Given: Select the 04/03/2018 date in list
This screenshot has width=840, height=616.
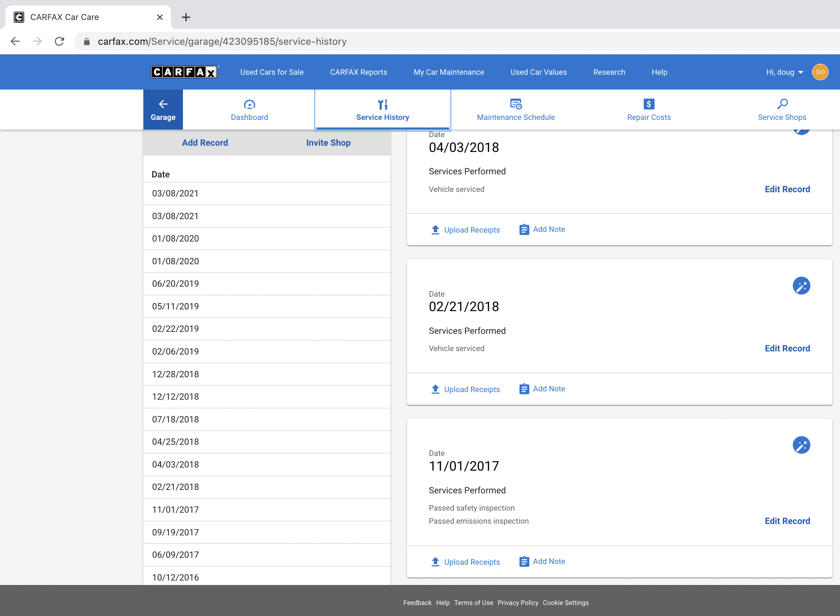Looking at the screenshot, I should click(x=267, y=465).
